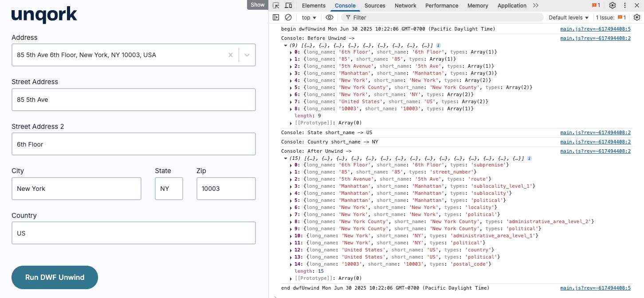Open DevTools settings gear in top bar

tap(613, 5)
